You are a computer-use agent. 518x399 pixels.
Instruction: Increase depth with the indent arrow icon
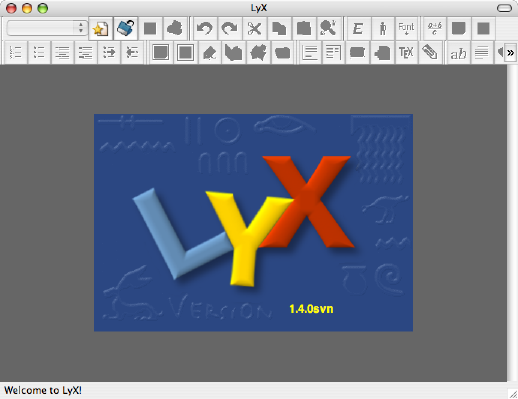point(109,52)
